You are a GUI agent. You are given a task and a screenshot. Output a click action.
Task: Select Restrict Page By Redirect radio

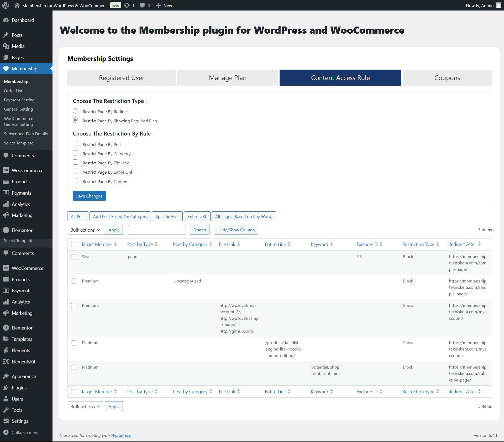pyautogui.click(x=75, y=111)
